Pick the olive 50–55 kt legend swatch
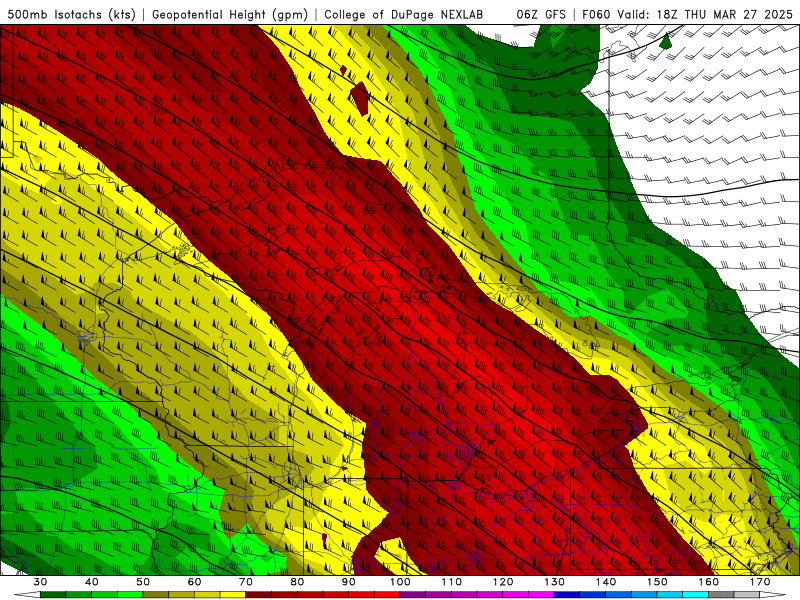Image resolution: width=800 pixels, height=600 pixels. (x=156, y=595)
